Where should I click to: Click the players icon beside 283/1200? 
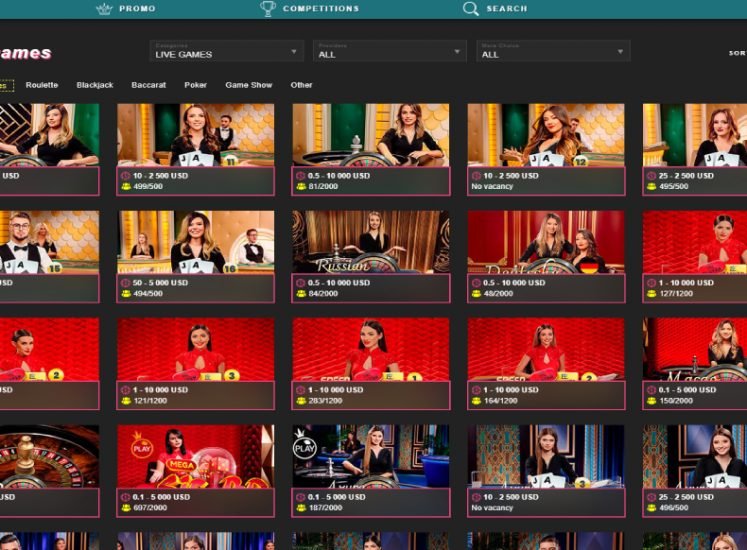301,400
